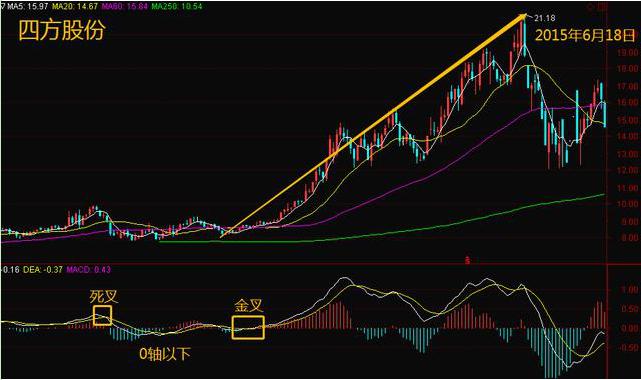The width and height of the screenshot is (641, 380).
Task: Click the 金叉 box on MACD
Action: (248, 327)
